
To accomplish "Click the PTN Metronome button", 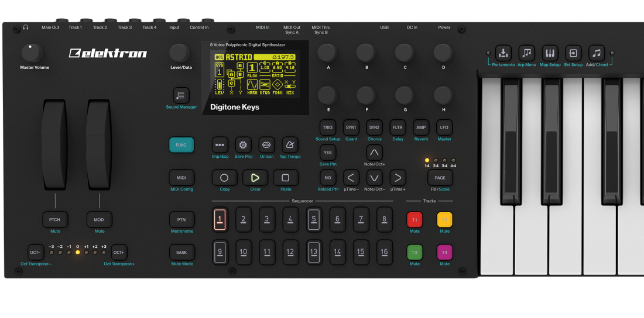I will pos(181,220).
